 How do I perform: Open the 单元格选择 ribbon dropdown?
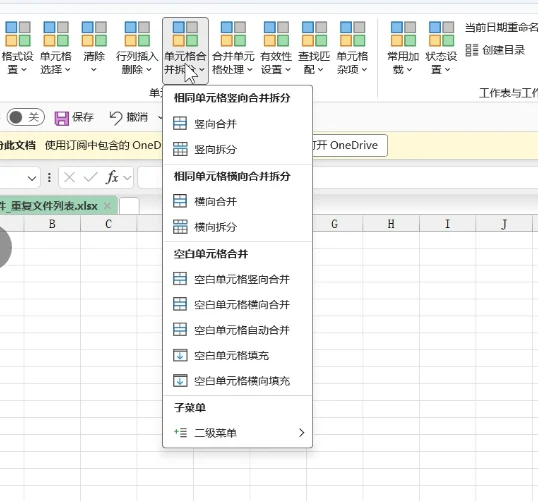56,48
